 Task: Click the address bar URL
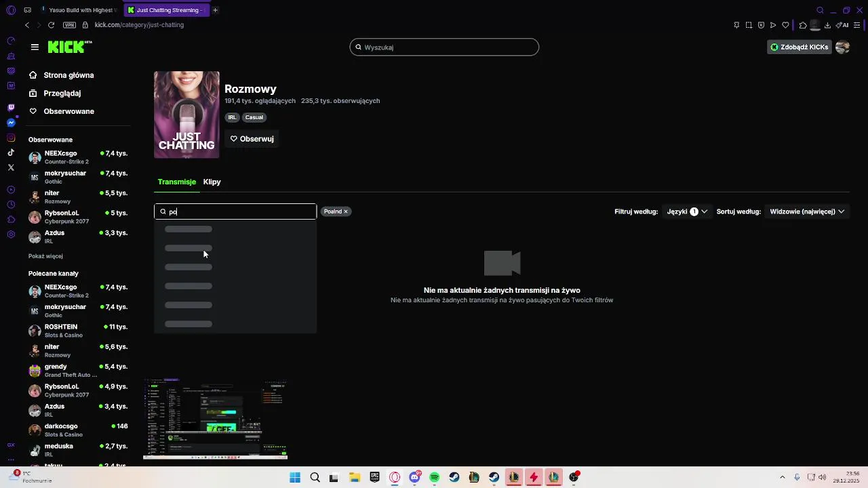pos(139,25)
